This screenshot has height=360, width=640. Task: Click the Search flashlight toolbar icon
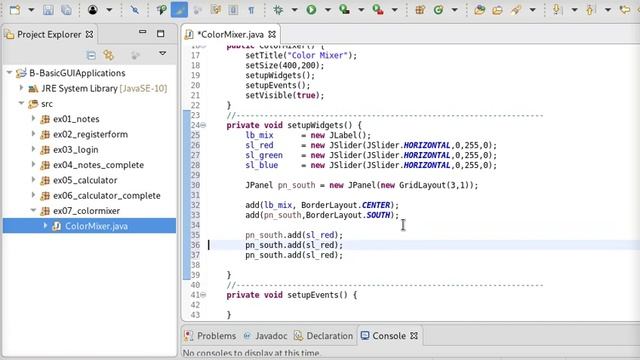coord(516,9)
